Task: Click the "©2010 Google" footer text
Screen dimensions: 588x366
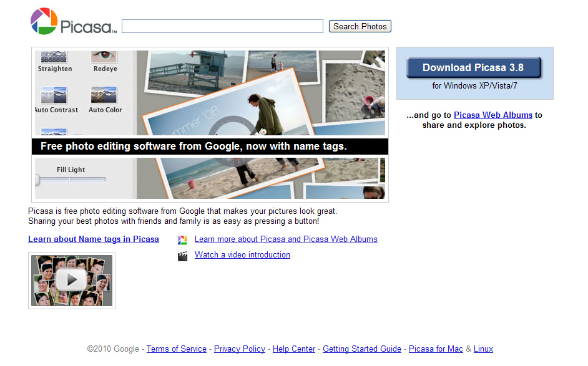Action: [113, 349]
